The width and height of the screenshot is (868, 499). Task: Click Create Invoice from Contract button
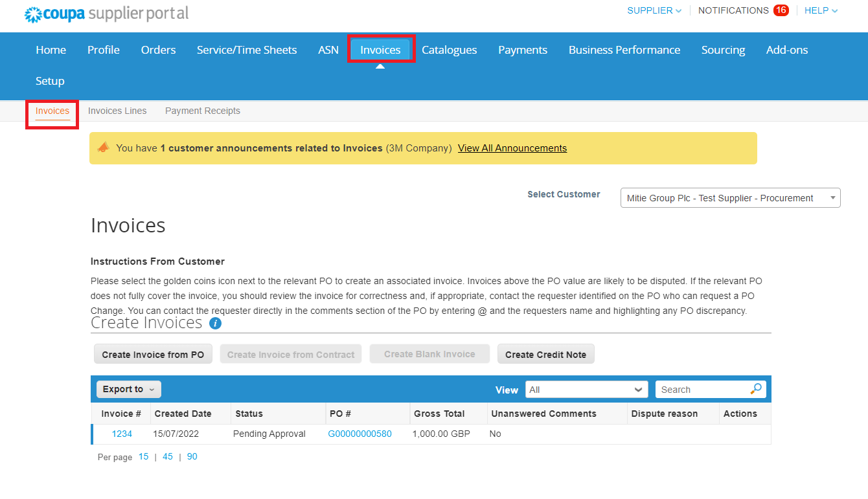(x=291, y=355)
